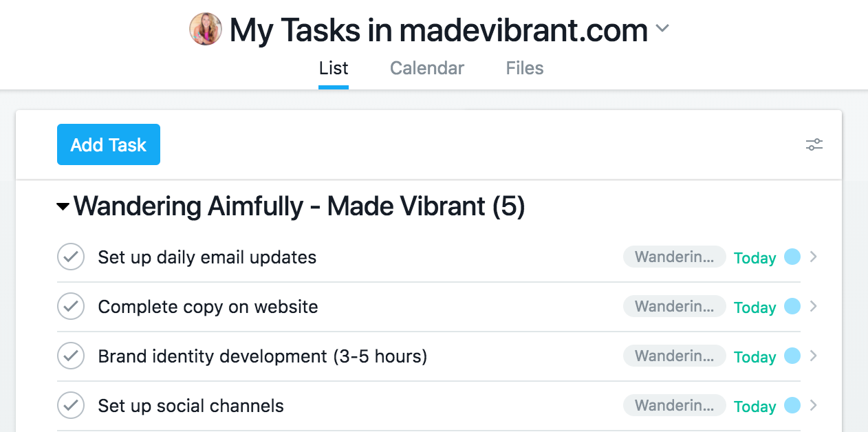The height and width of the screenshot is (432, 868).
Task: Mark 'Set up social channels' complete
Action: point(71,406)
